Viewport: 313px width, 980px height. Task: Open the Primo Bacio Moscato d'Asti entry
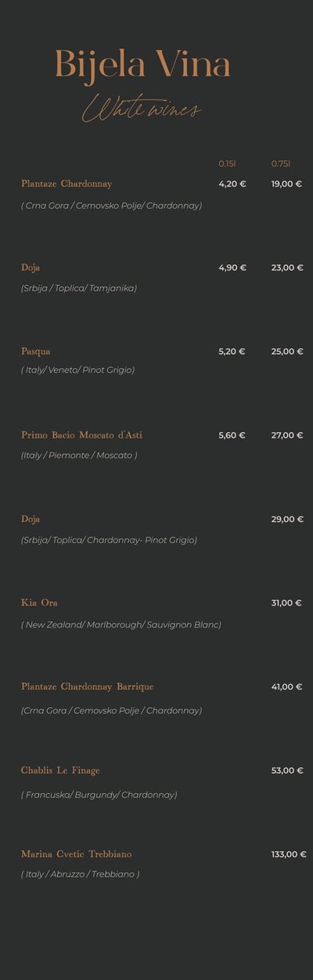click(x=81, y=435)
